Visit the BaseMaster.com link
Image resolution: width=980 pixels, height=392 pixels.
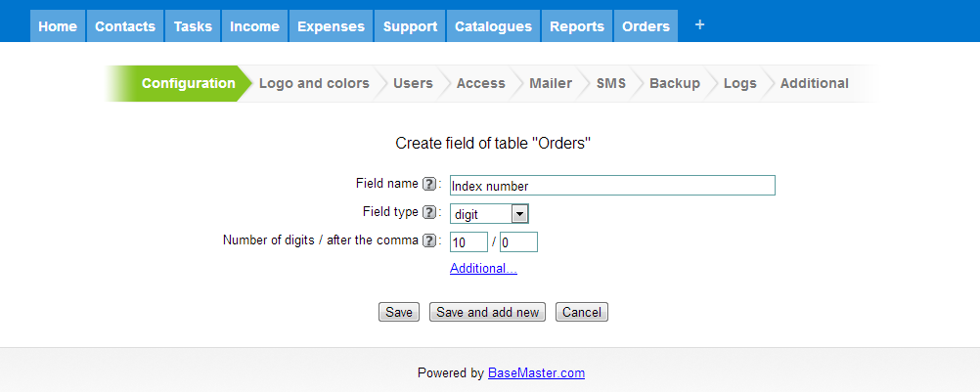coord(536,373)
